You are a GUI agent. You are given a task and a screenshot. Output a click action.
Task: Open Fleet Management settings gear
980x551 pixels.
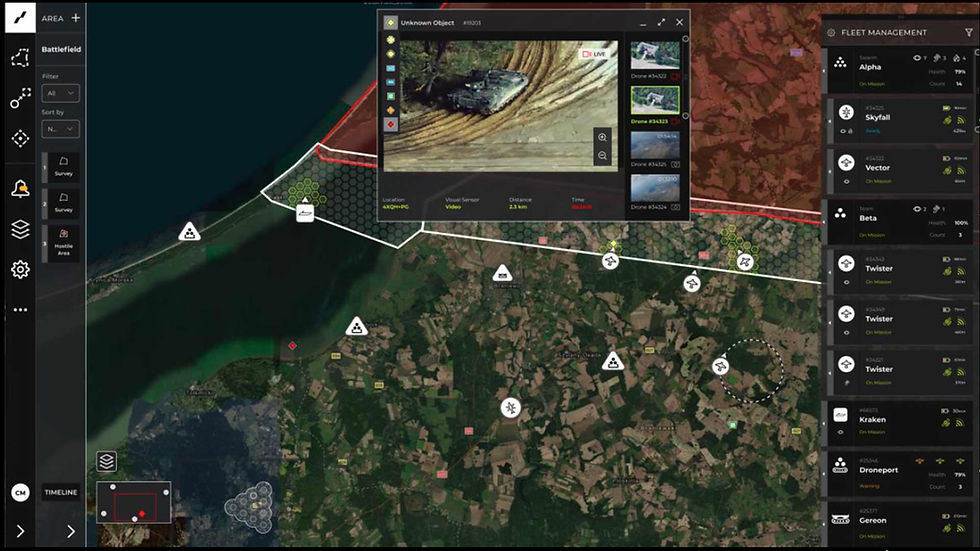click(x=831, y=32)
